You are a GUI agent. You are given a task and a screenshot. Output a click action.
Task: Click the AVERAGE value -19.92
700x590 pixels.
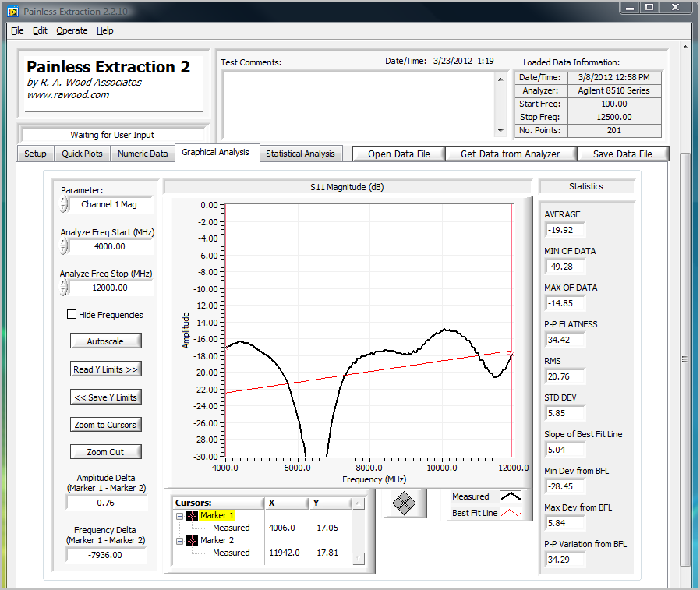(x=566, y=230)
